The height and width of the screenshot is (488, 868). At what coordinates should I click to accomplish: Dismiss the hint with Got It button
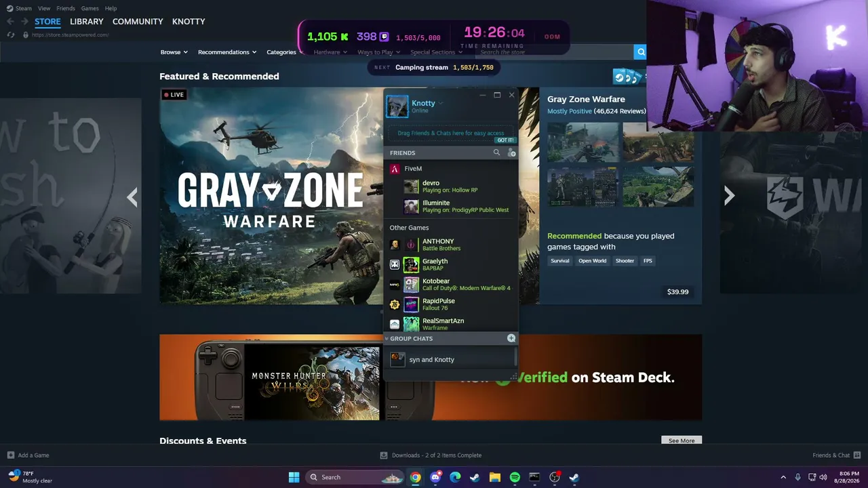(505, 140)
